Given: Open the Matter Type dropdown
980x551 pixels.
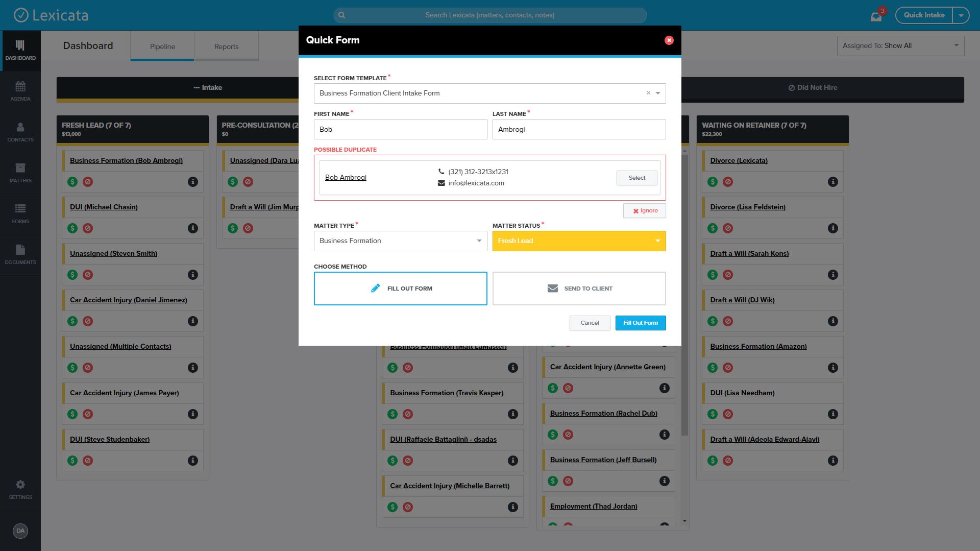Looking at the screenshot, I should coord(400,241).
